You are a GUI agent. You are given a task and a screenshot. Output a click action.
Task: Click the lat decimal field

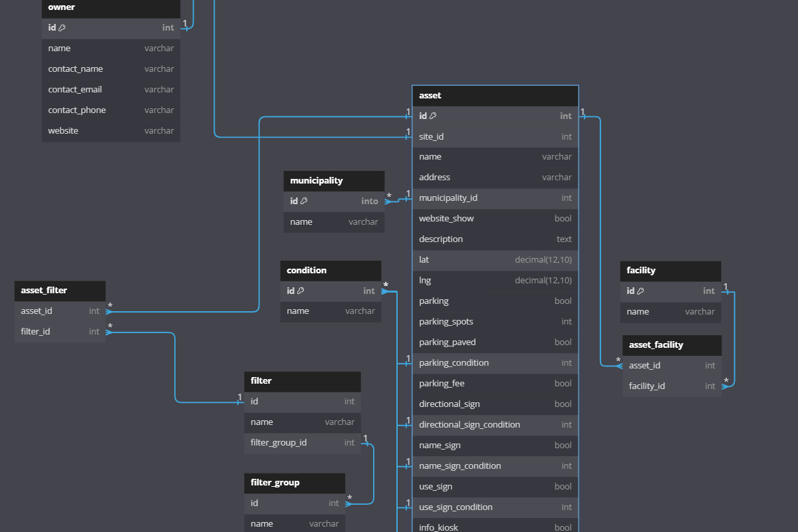tap(495, 261)
